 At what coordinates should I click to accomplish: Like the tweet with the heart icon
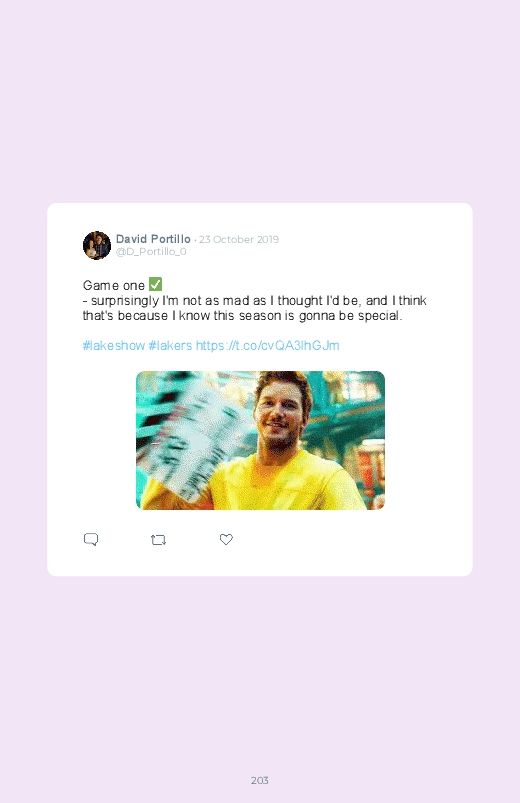point(226,539)
